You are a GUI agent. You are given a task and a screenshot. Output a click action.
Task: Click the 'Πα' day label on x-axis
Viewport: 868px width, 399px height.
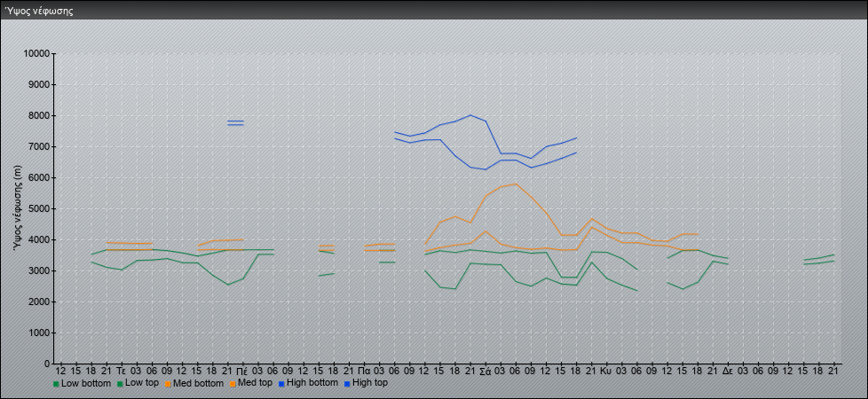coord(364,371)
